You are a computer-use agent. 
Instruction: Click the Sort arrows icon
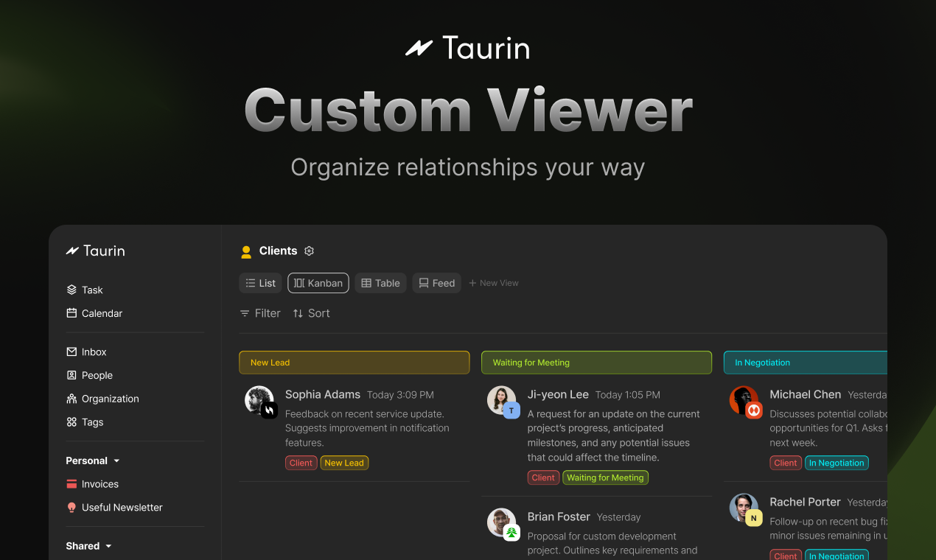coord(298,313)
